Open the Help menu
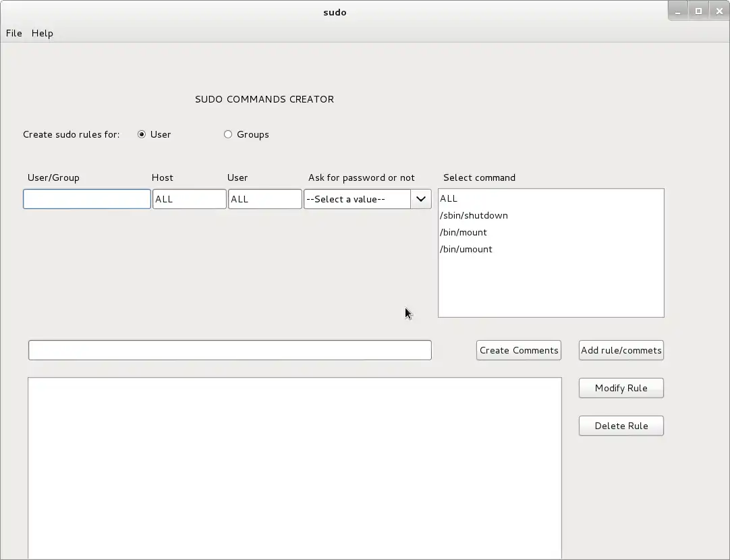 [42, 33]
